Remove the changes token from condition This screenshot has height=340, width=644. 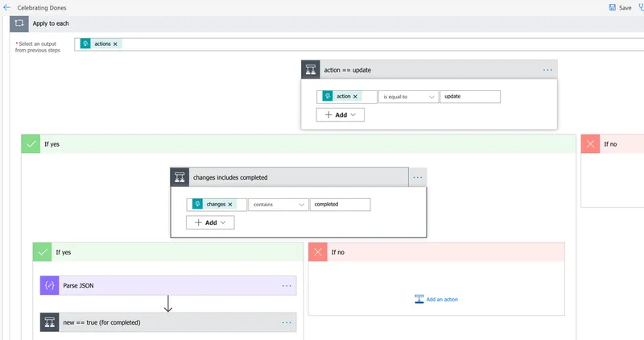click(230, 205)
